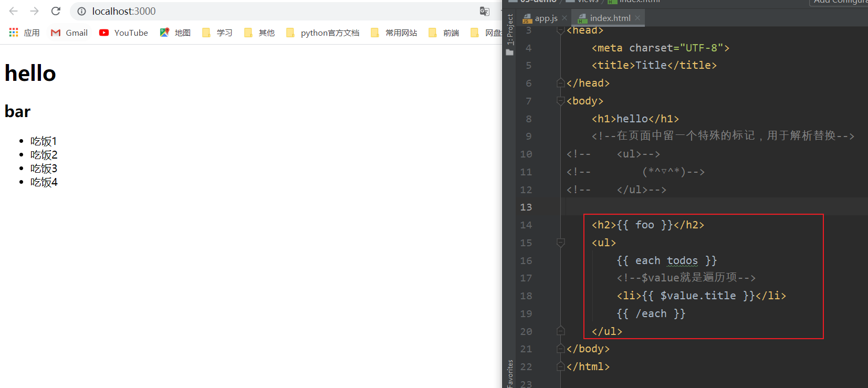This screenshot has height=388, width=868.
Task: Click the $value.title li code line
Action: pos(702,296)
